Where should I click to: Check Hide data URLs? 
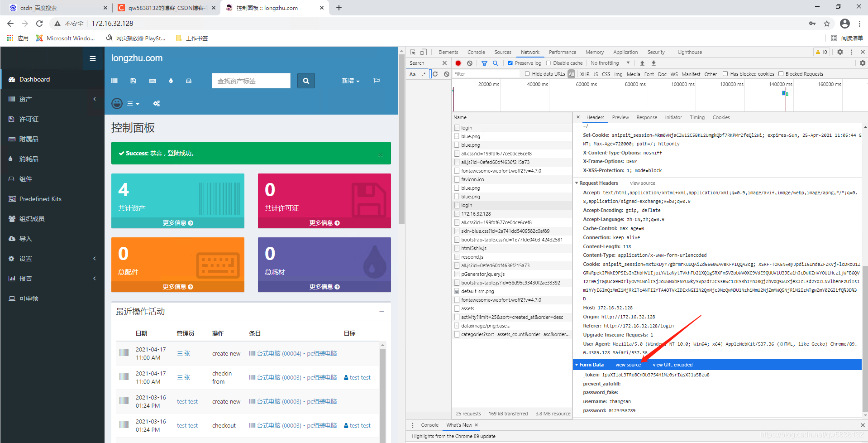tap(527, 74)
